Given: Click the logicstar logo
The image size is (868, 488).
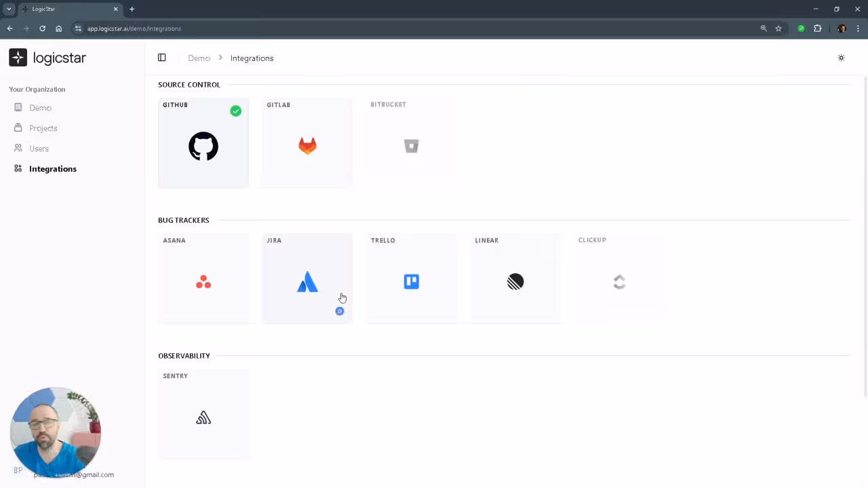Looking at the screenshot, I should (x=47, y=58).
